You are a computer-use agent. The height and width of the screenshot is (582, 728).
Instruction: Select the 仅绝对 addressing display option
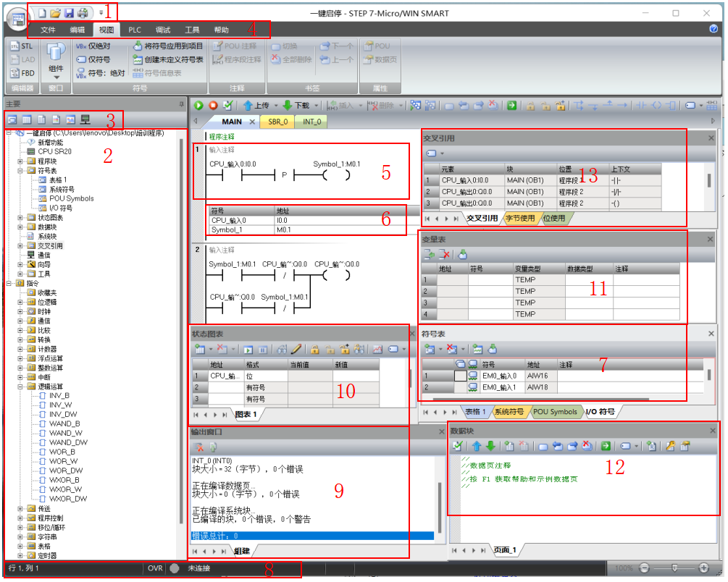(x=93, y=46)
